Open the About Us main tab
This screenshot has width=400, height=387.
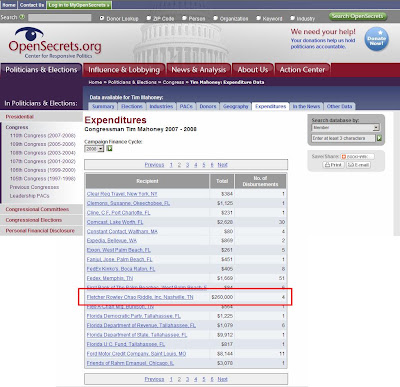253,70
